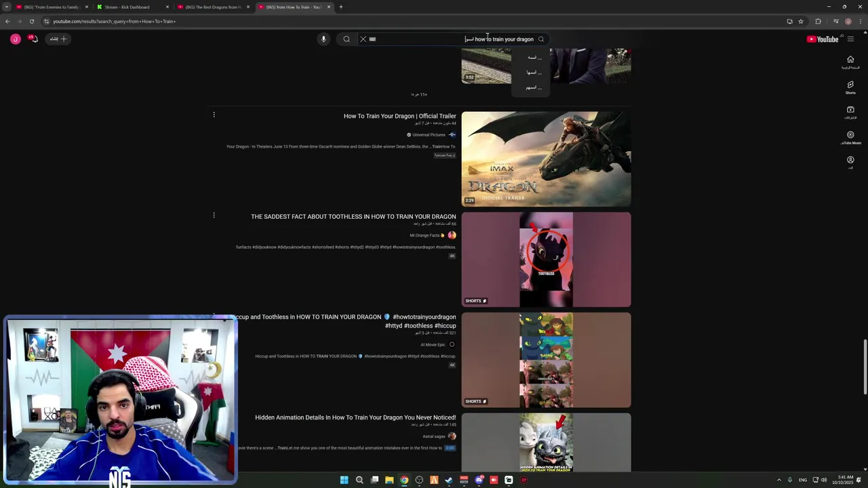Open the Saddest Fact Toothless short thumbnail
Screen dimensions: 868x488
(x=546, y=260)
